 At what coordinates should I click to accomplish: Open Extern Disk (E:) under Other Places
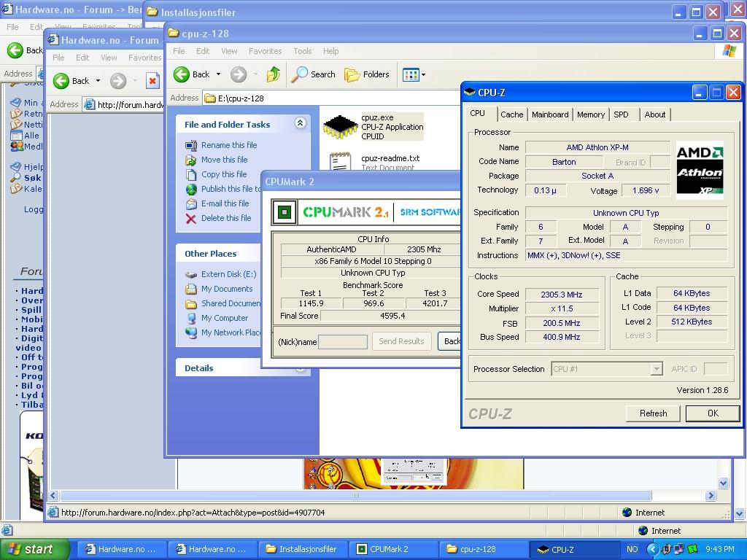228,274
